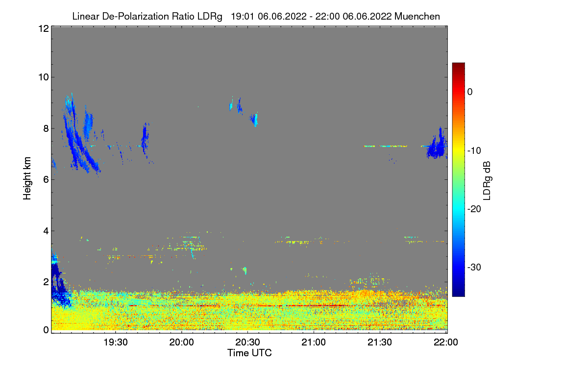Click the '20:30' time tick label
This screenshot has width=588, height=392.
(x=247, y=343)
